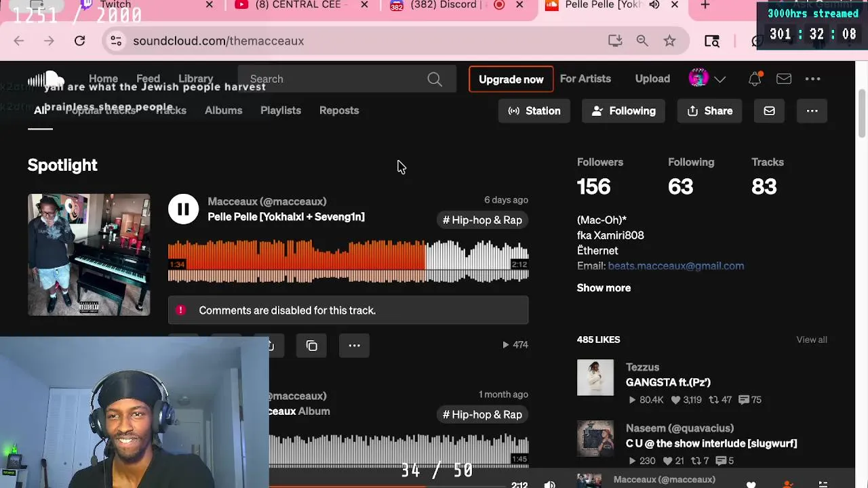Seek within the Macceaux Album waveform
The height and width of the screenshot is (488, 868).
[x=399, y=451]
